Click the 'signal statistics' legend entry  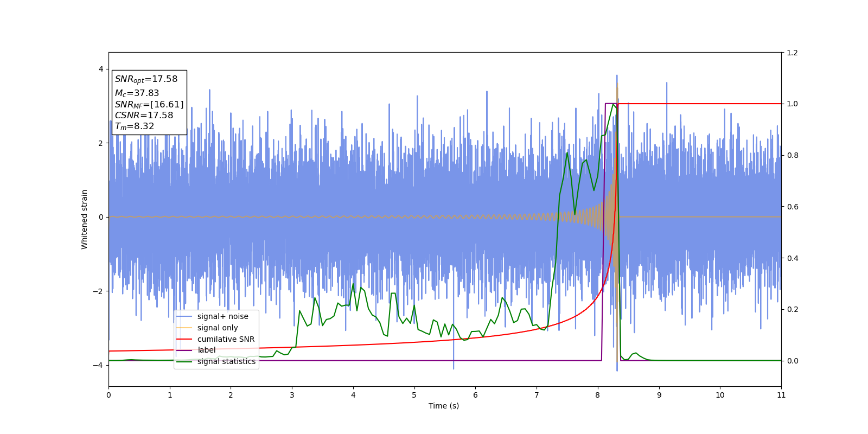coord(216,361)
